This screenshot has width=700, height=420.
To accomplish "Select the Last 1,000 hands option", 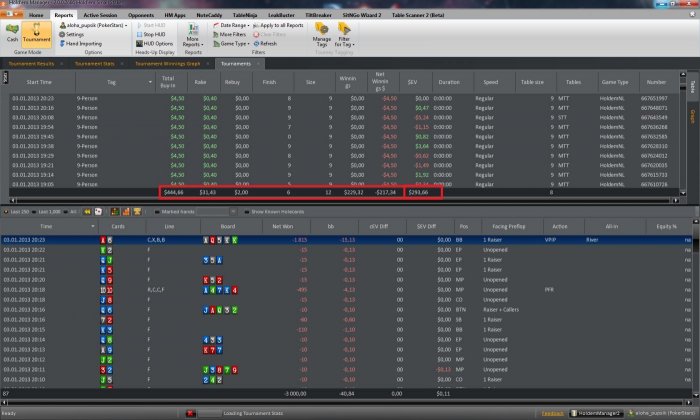I will click(47, 212).
